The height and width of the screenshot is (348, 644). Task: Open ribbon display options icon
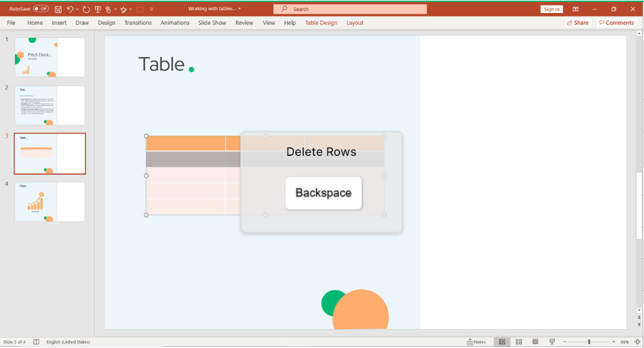point(575,9)
